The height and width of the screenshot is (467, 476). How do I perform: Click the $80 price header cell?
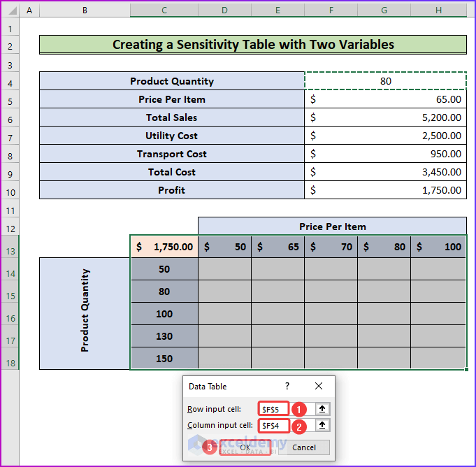coord(384,247)
